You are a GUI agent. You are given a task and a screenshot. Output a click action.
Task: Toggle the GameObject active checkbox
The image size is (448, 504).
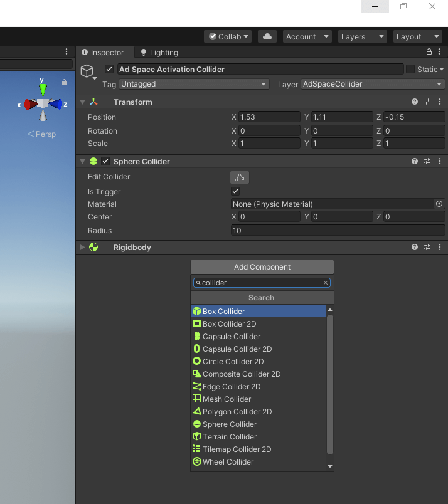click(x=109, y=69)
